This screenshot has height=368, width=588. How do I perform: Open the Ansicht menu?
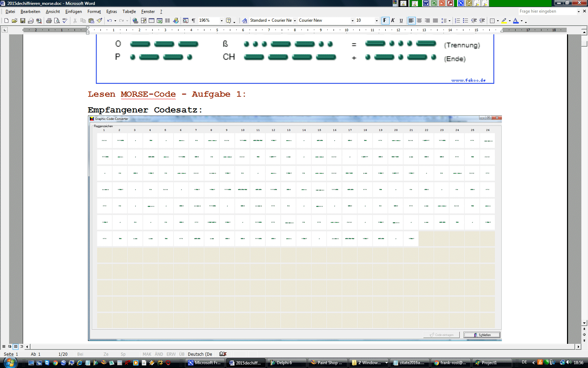pyautogui.click(x=53, y=12)
